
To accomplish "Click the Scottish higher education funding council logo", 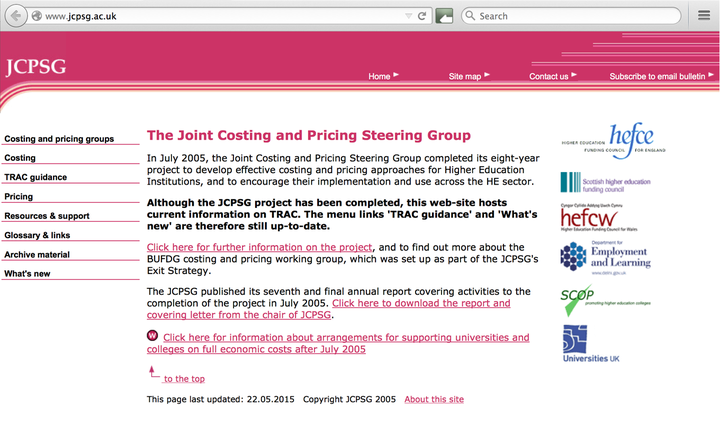I will coord(604,182).
